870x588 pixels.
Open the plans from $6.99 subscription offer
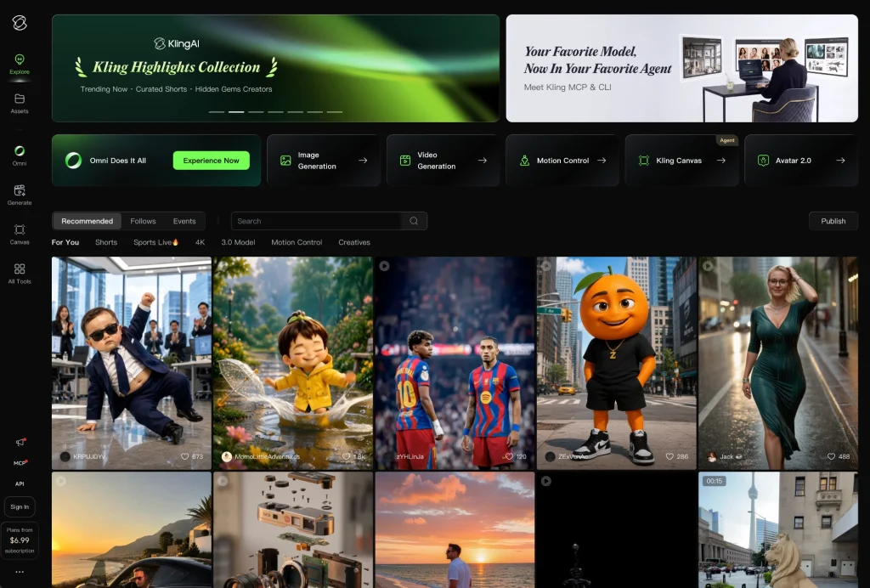pos(20,540)
